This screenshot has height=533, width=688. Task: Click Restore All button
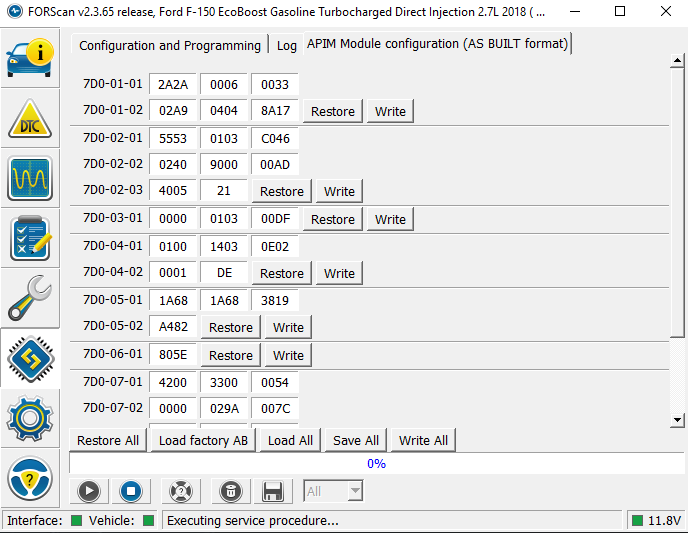click(x=108, y=440)
